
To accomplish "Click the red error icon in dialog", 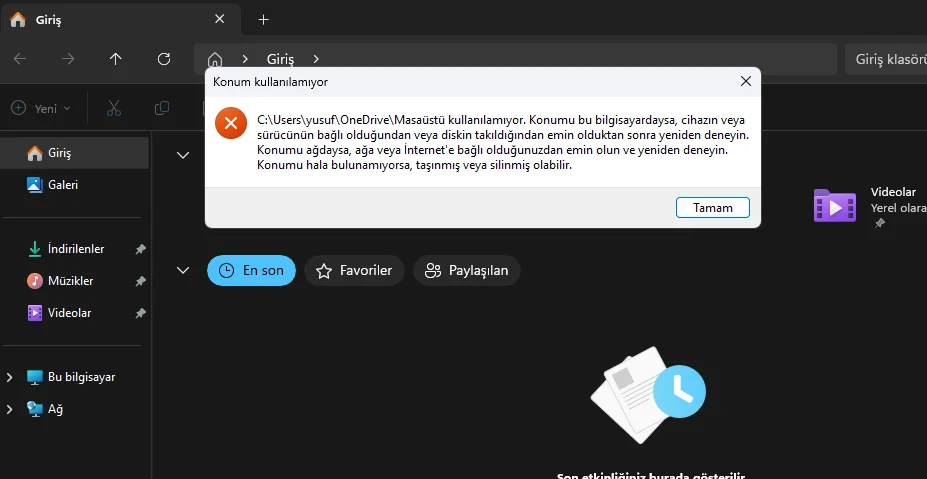I will tap(231, 123).
